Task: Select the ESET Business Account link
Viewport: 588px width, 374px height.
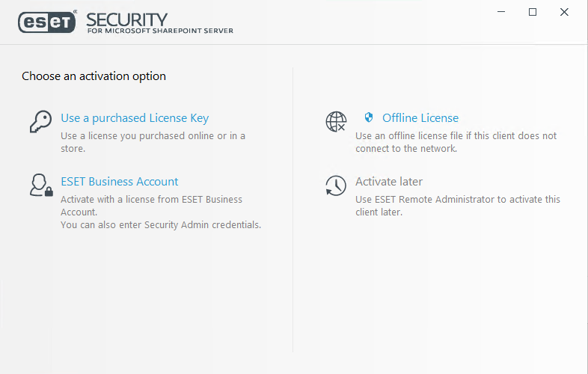Action: click(120, 182)
